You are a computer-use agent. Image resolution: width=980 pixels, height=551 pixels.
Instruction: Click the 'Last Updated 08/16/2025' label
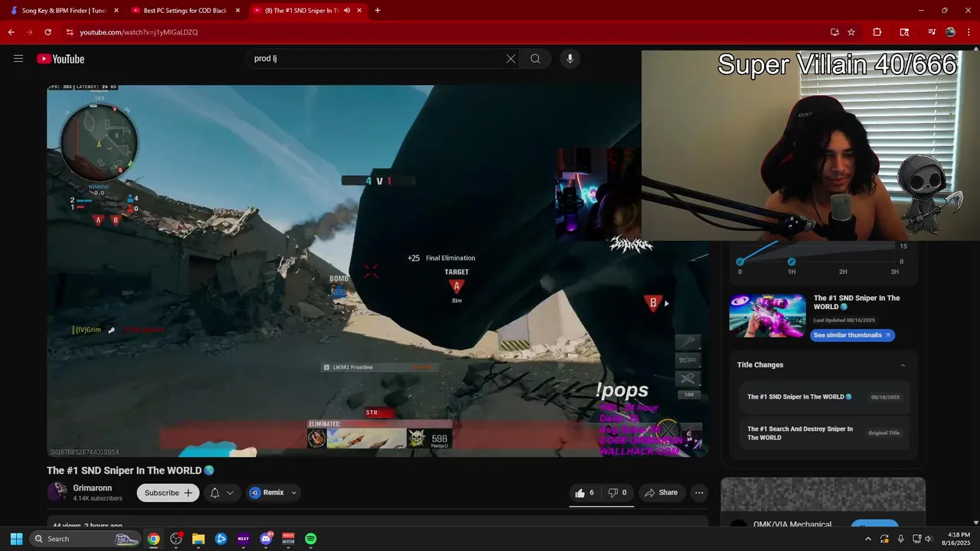click(x=844, y=320)
